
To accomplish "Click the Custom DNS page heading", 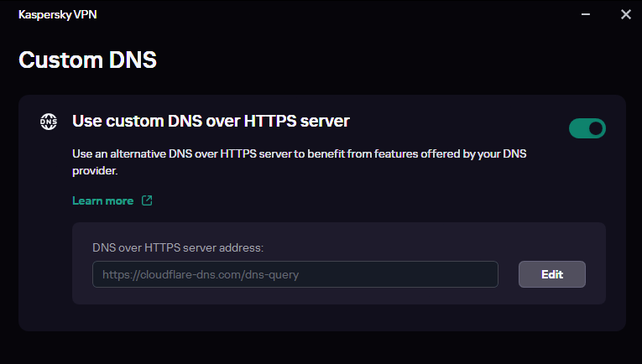I will click(88, 60).
